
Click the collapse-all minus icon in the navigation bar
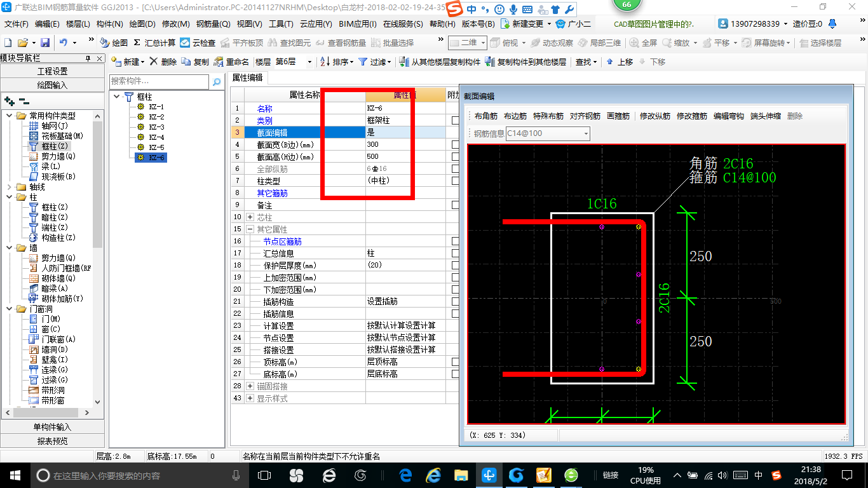coord(24,101)
